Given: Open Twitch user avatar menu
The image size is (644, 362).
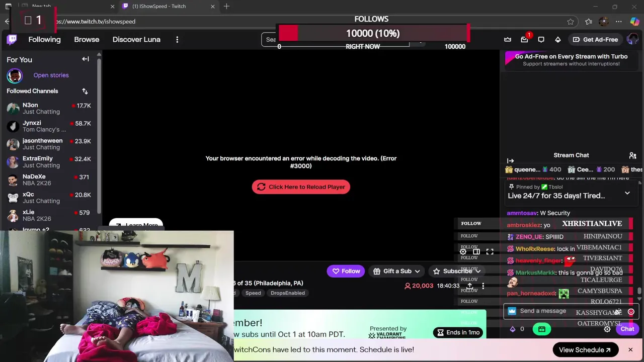Looking at the screenshot, I should click(x=632, y=39).
